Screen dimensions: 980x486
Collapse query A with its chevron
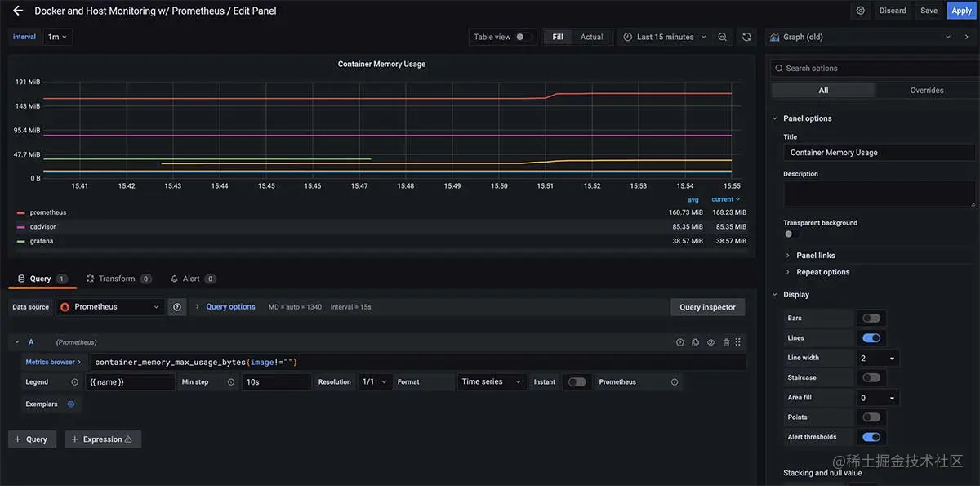click(17, 342)
